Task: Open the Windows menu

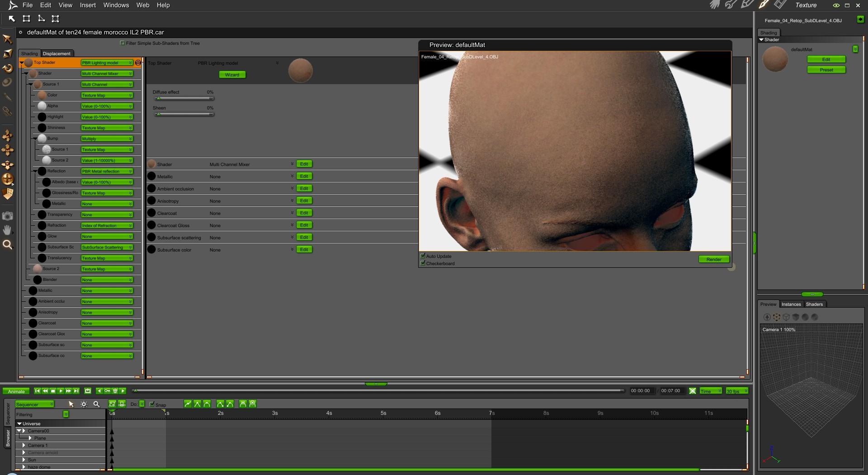Action: click(x=116, y=5)
